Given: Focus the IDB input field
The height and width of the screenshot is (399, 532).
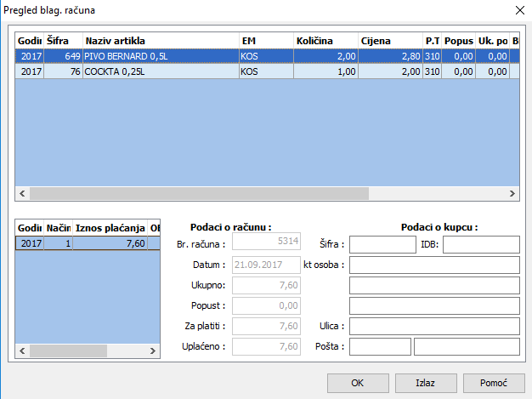Looking at the screenshot, I should 480,245.
